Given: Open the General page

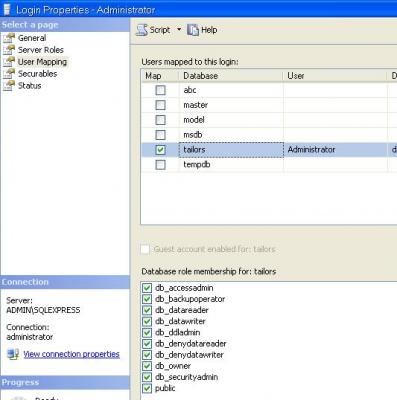Looking at the screenshot, I should pyautogui.click(x=32, y=38).
